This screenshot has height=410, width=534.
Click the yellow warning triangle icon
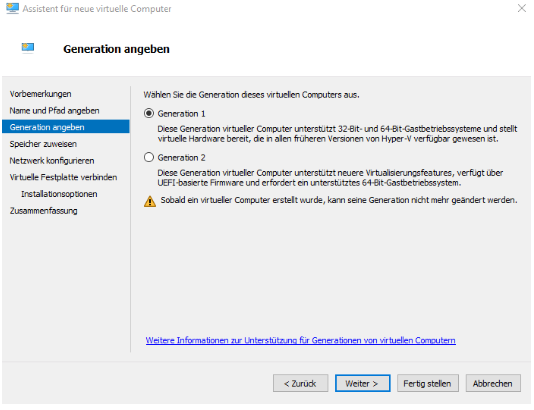tap(150, 201)
